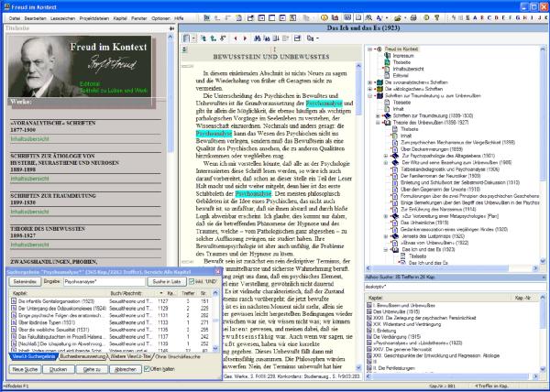This screenshot has width=550, height=392.
Task: Click the Impressum icon in the tree
Action: click(x=387, y=56)
